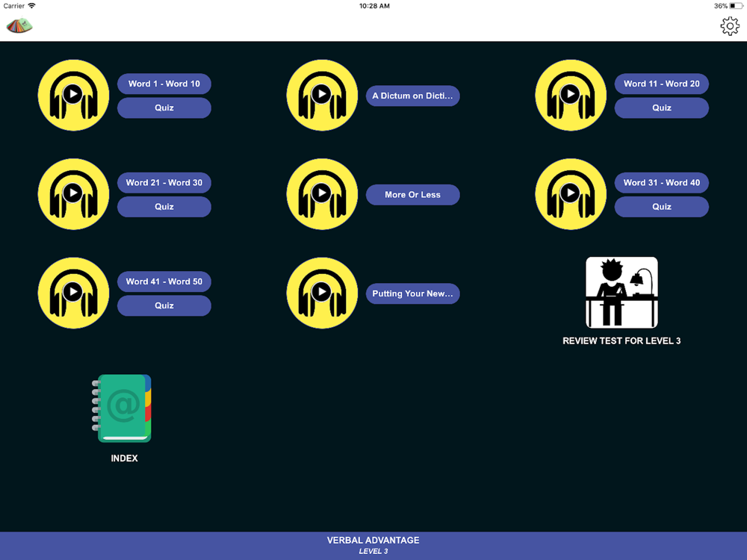Play the A Dictum on Dicti... audio
The width and height of the screenshot is (747, 560).
(x=322, y=96)
